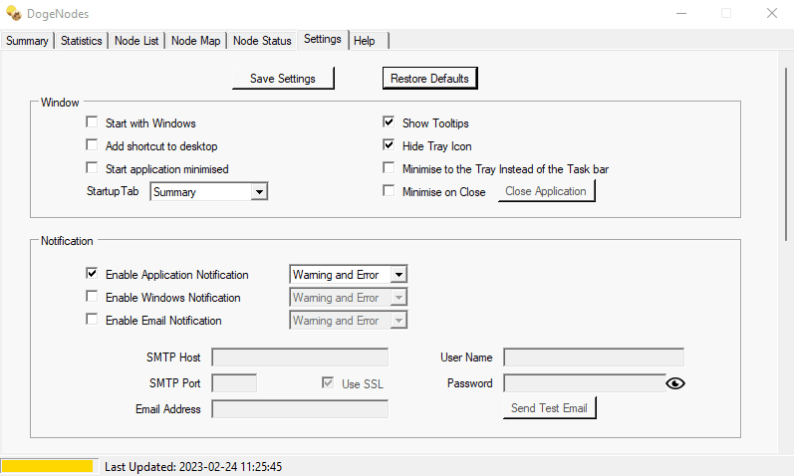794x476 pixels.
Task: Click Restore Defaults button
Action: coord(429,78)
